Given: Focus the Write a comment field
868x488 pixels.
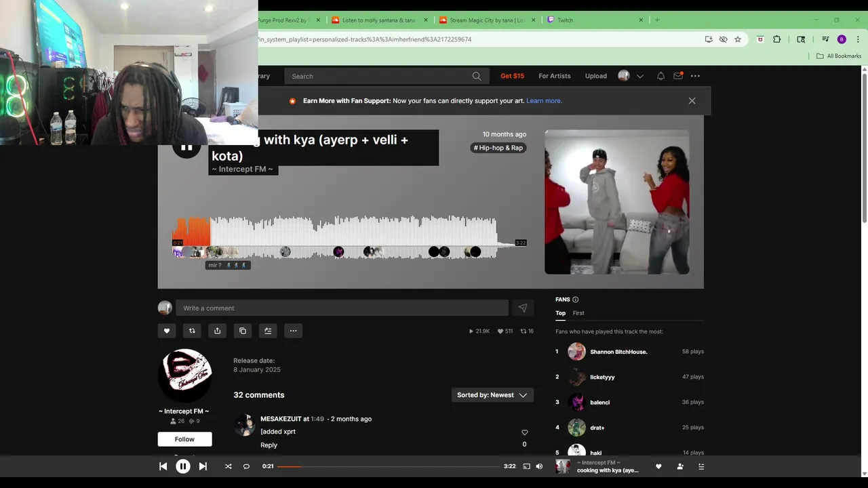Looking at the screenshot, I should 342,308.
